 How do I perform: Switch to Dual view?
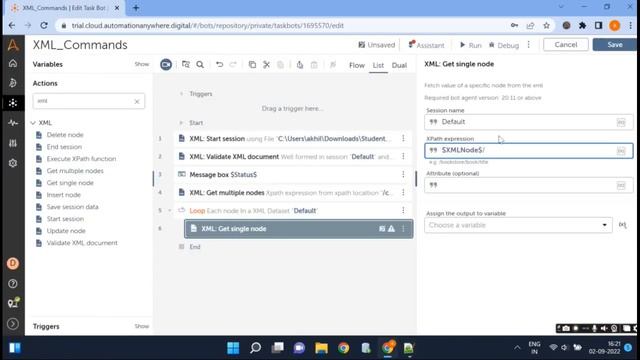pyautogui.click(x=399, y=65)
